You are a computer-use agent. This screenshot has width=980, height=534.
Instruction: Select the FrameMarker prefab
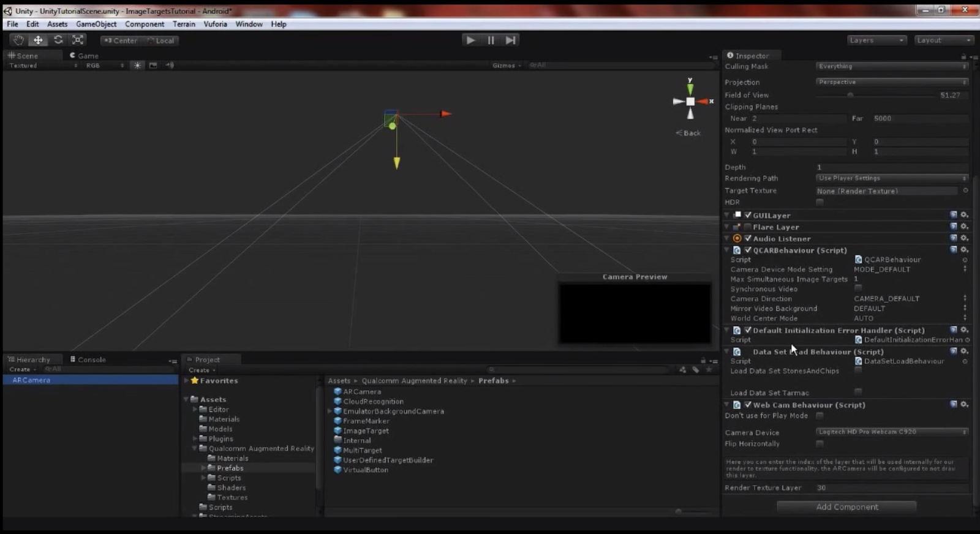(361, 421)
